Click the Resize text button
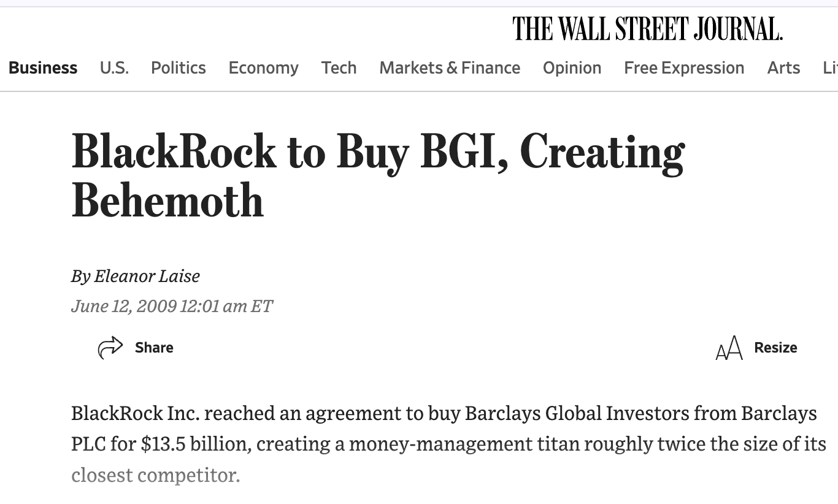This screenshot has height=504, width=838. pos(775,348)
